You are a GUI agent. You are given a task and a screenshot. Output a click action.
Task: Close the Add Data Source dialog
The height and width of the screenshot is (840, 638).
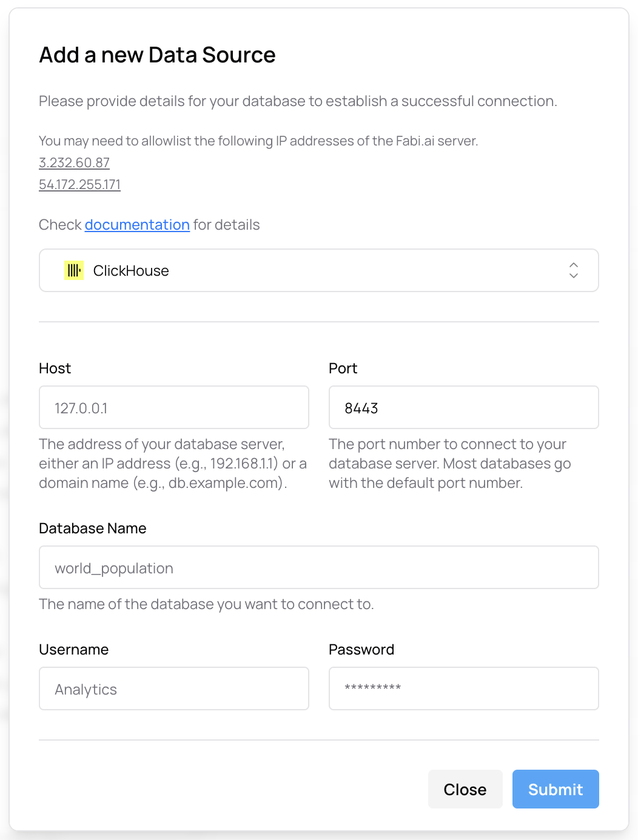(465, 788)
